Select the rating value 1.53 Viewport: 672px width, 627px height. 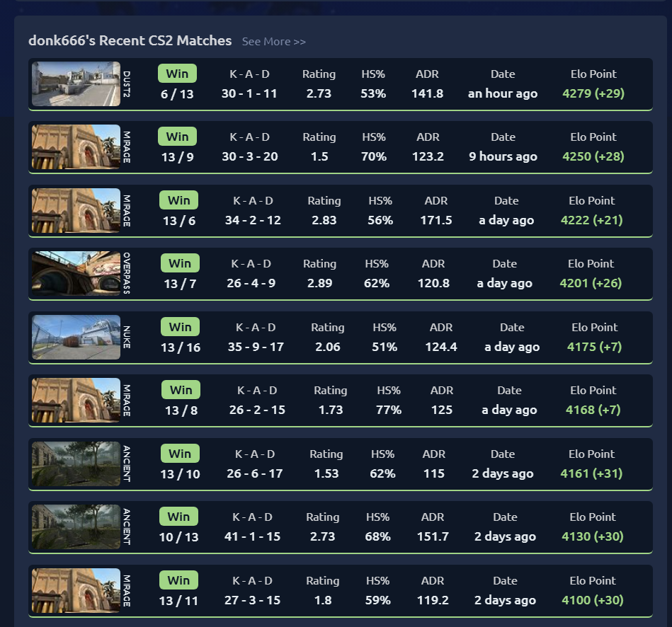(x=326, y=473)
